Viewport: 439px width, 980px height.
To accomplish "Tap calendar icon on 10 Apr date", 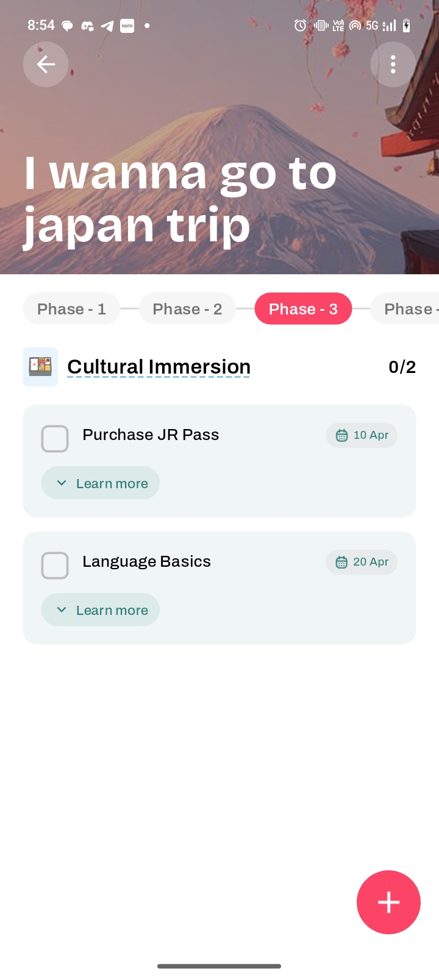I will pyautogui.click(x=342, y=435).
